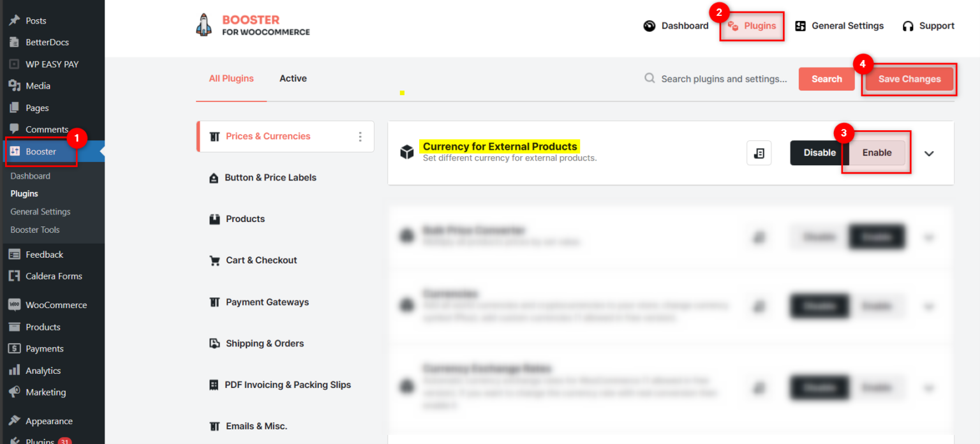Click the WP EASY PAY icon

point(15,64)
